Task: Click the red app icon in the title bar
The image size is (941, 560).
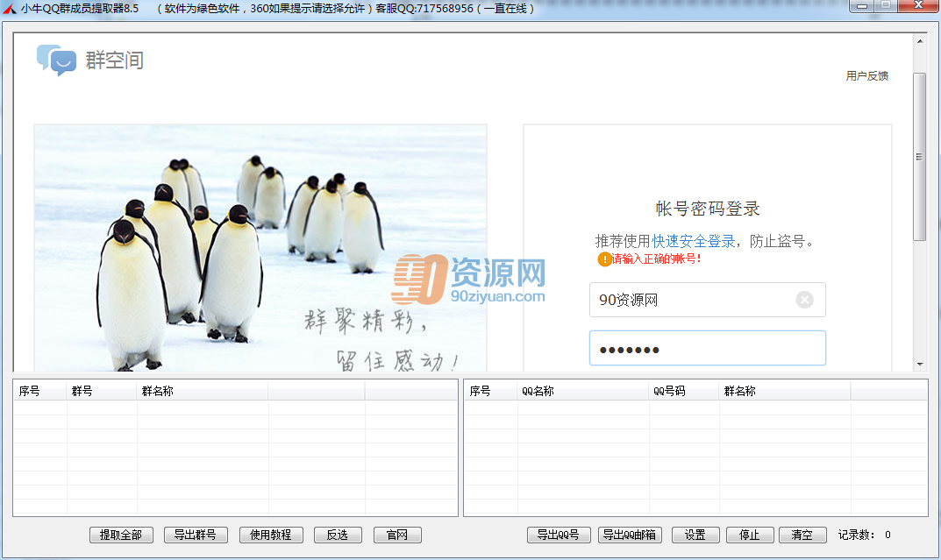Action: [9, 9]
